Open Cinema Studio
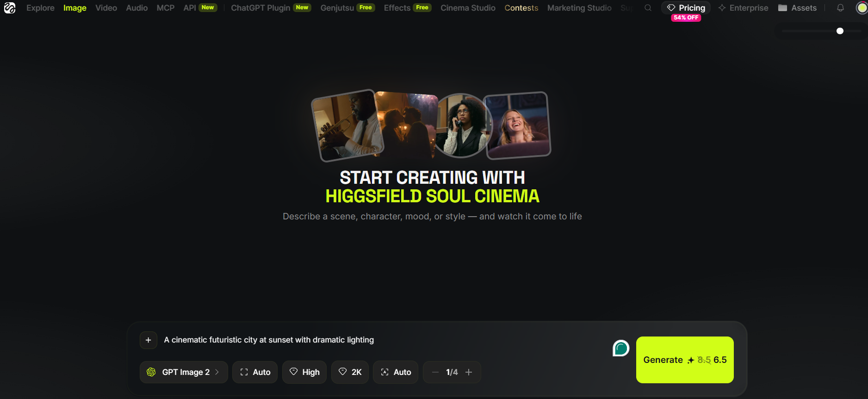The image size is (868, 399). (x=468, y=8)
